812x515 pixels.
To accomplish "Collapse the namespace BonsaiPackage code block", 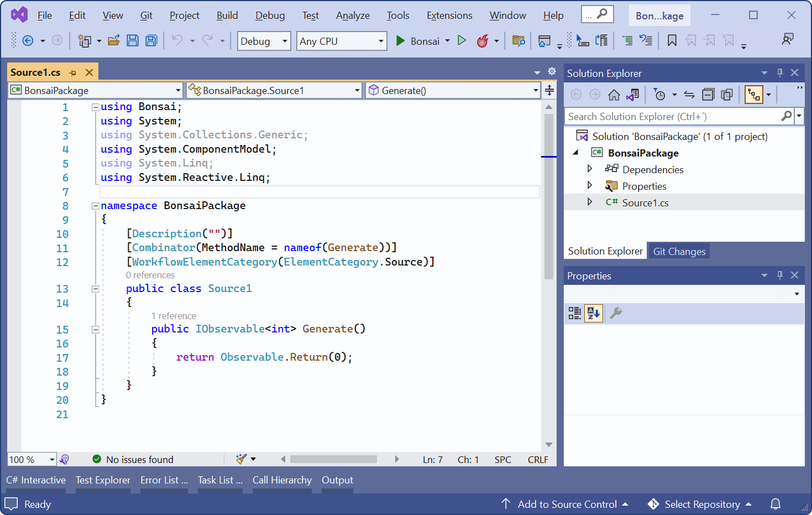I will click(95, 206).
